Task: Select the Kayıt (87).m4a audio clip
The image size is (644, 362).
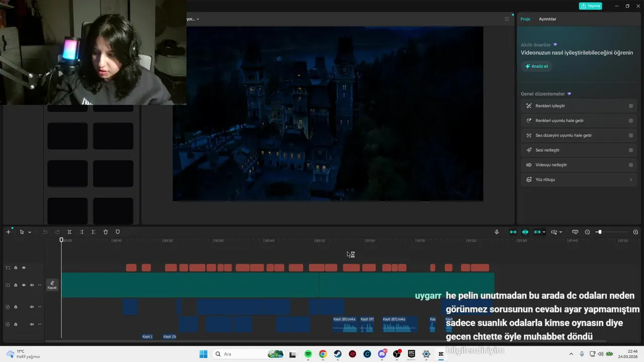Action: pos(399,324)
